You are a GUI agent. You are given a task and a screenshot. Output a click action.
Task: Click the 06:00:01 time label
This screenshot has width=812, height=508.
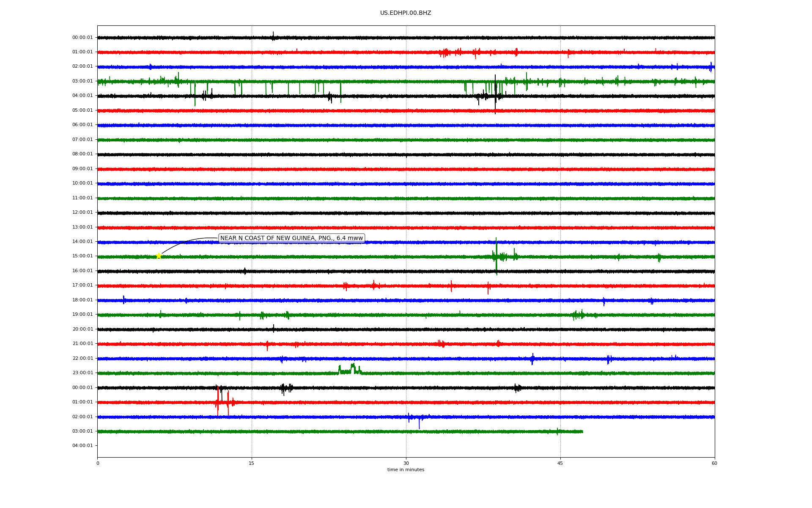tap(82, 125)
